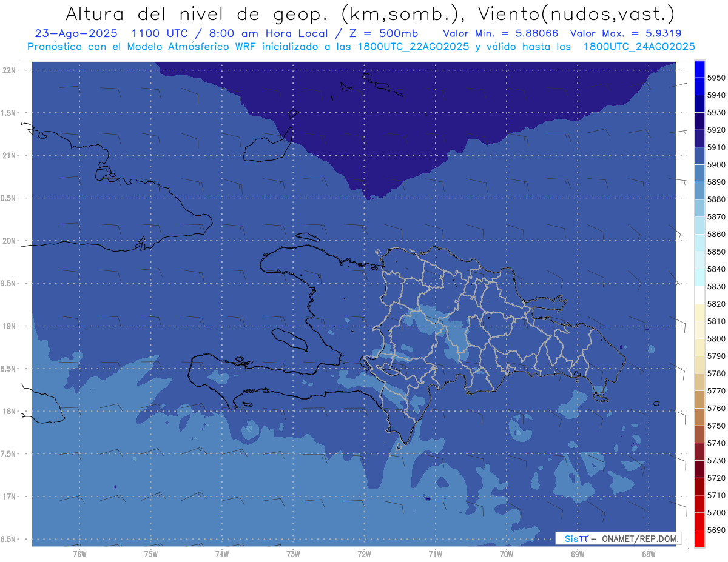Image resolution: width=728 pixels, height=562 pixels.
Task: Click the '73W' longitude label
Action: click(x=293, y=554)
